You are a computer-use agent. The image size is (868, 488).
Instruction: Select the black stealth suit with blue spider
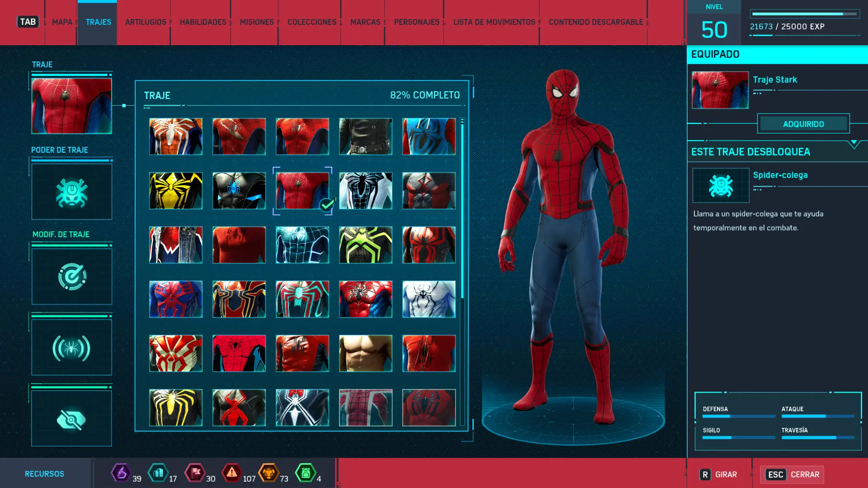tap(239, 191)
